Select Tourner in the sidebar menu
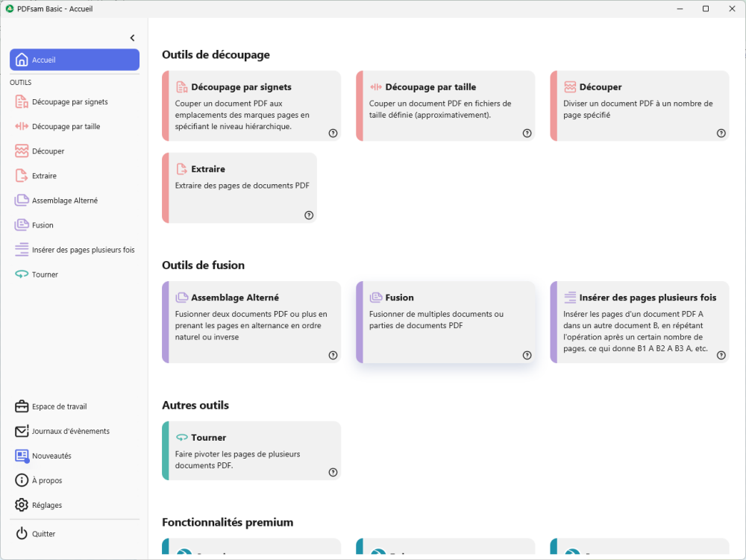The image size is (746, 560). (x=75, y=274)
